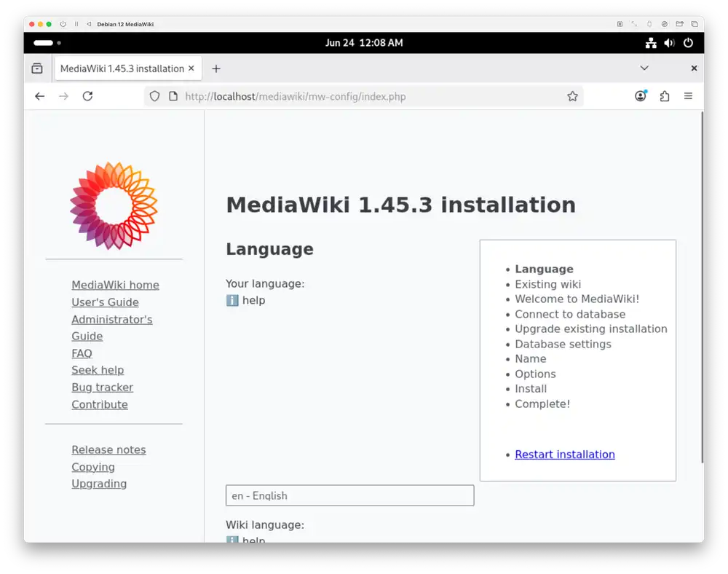
Task: Click the "Welcome to MediaWiki!" step text
Action: coord(577,299)
